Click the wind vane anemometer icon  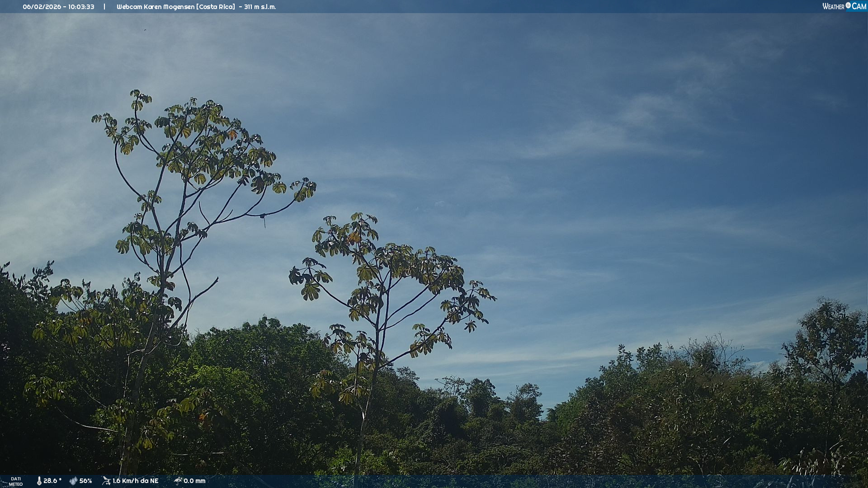[106, 481]
